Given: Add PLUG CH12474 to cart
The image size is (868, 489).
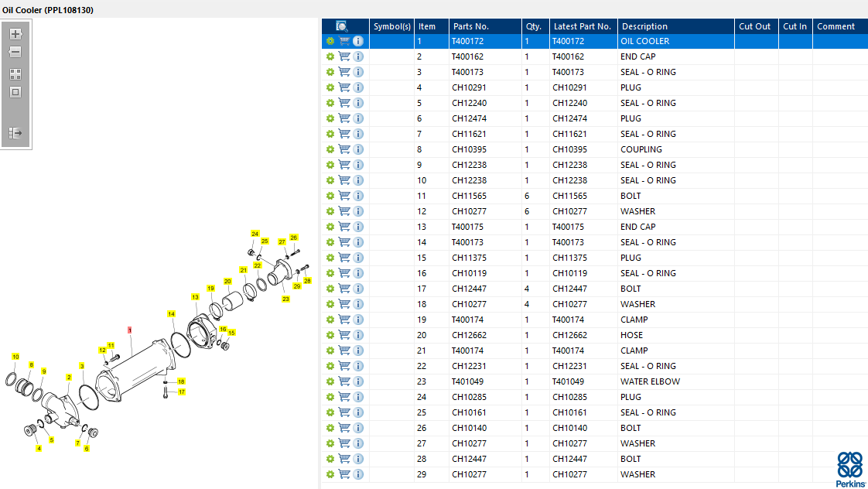Looking at the screenshot, I should pyautogui.click(x=344, y=118).
